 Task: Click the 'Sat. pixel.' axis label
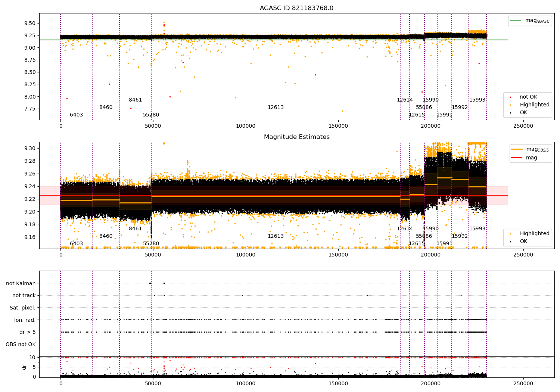[23, 308]
